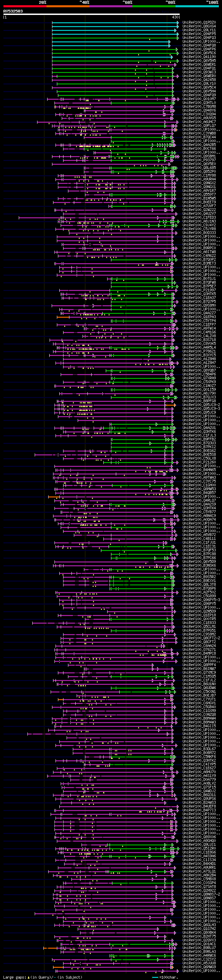This screenshot has height=980, width=222.
Task: Select the UniRef100_P21997 label
Action: pyautogui.click(x=199, y=290)
